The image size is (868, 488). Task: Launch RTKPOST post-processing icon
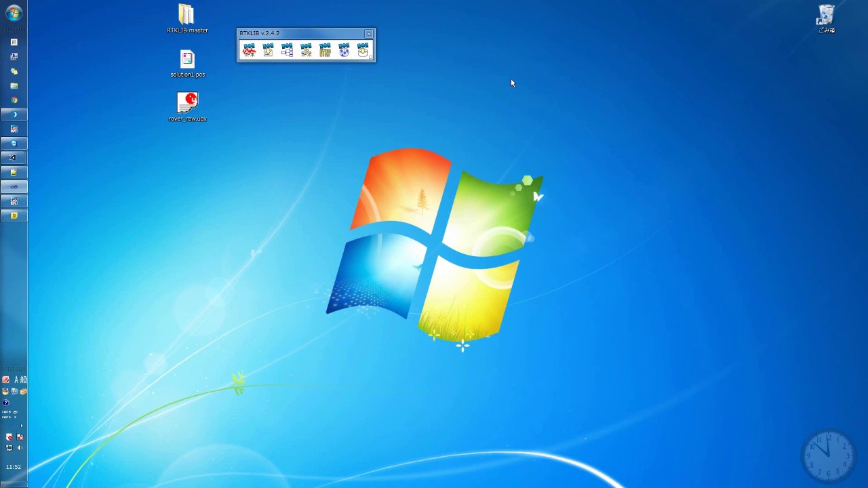(306, 50)
